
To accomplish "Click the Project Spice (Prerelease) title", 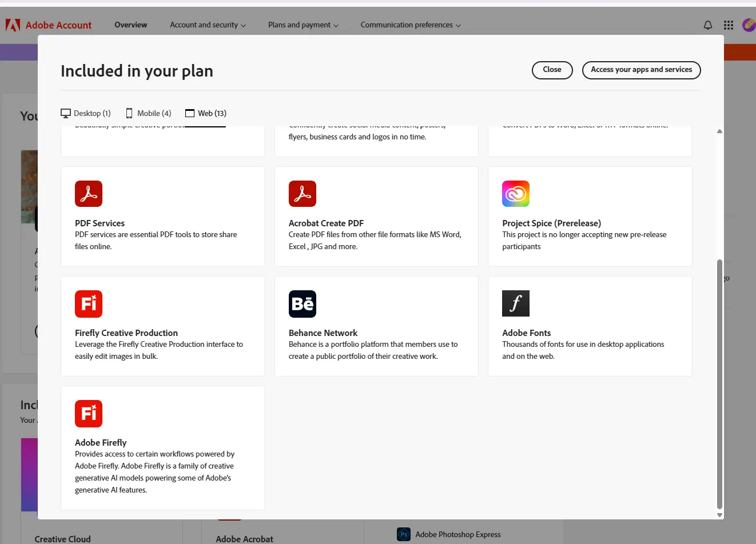I will pos(551,223).
